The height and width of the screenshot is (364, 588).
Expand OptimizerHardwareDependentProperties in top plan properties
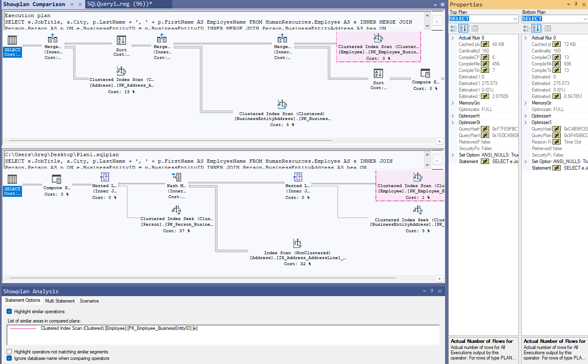(x=453, y=116)
